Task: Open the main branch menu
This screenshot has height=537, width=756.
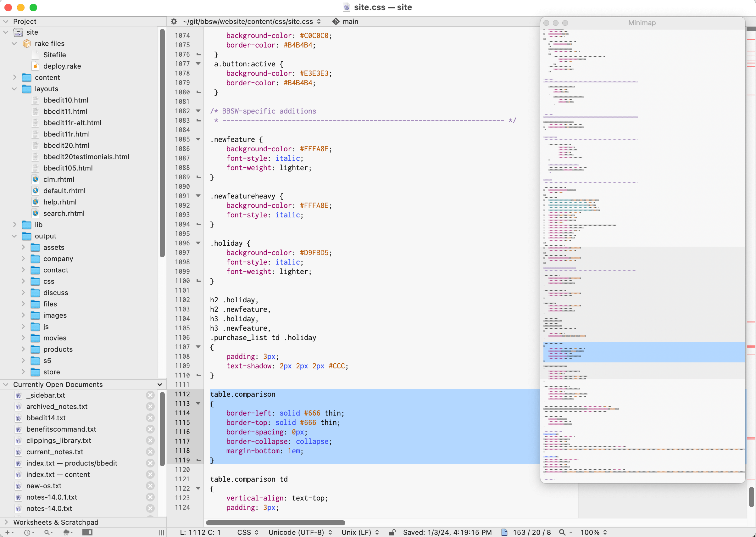Action: coord(350,21)
